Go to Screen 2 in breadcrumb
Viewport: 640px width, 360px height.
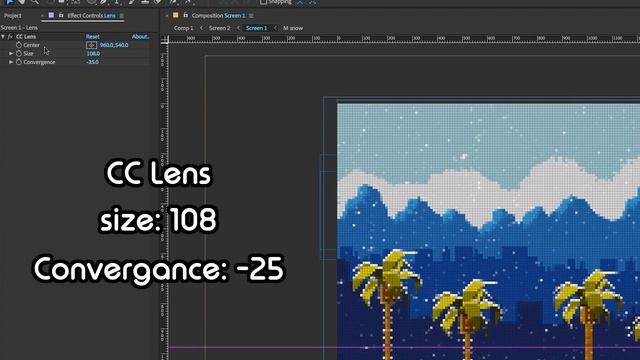(220, 28)
